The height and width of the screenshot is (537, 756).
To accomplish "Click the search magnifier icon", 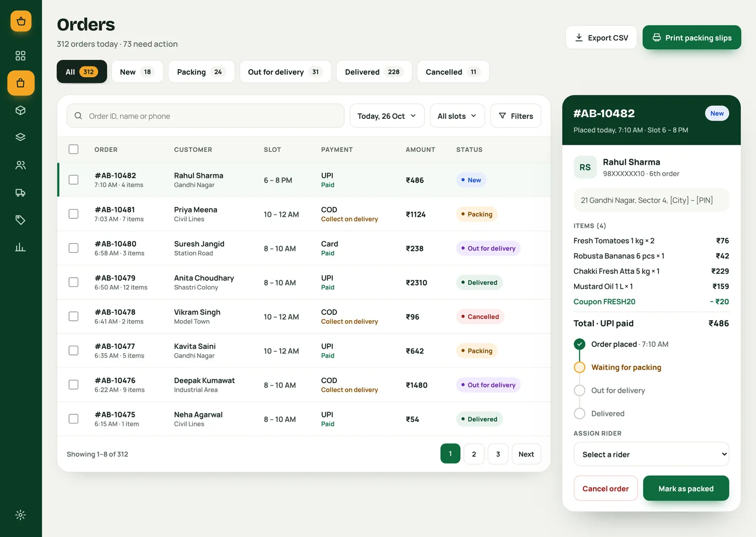I will 78,116.
